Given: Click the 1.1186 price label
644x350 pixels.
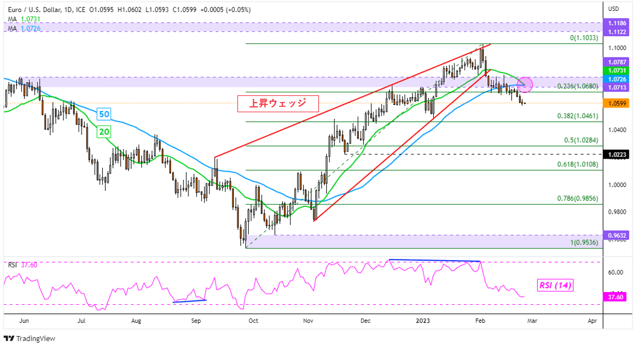Looking at the screenshot, I should point(617,24).
